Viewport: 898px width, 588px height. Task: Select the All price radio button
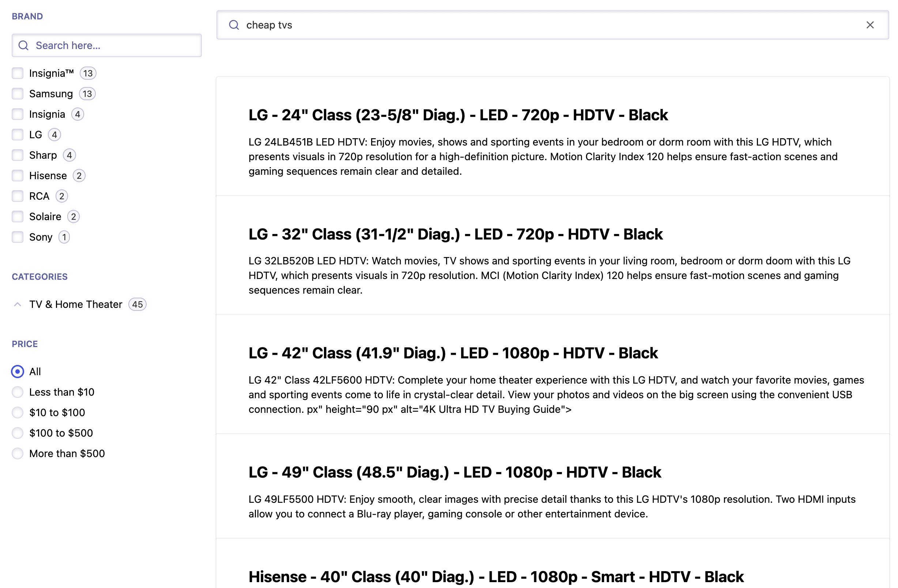17,372
